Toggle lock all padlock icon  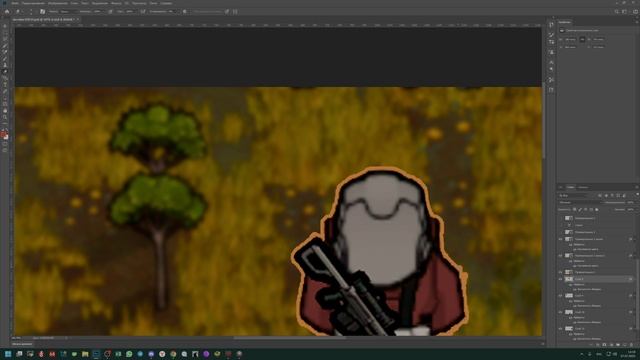[597, 209]
